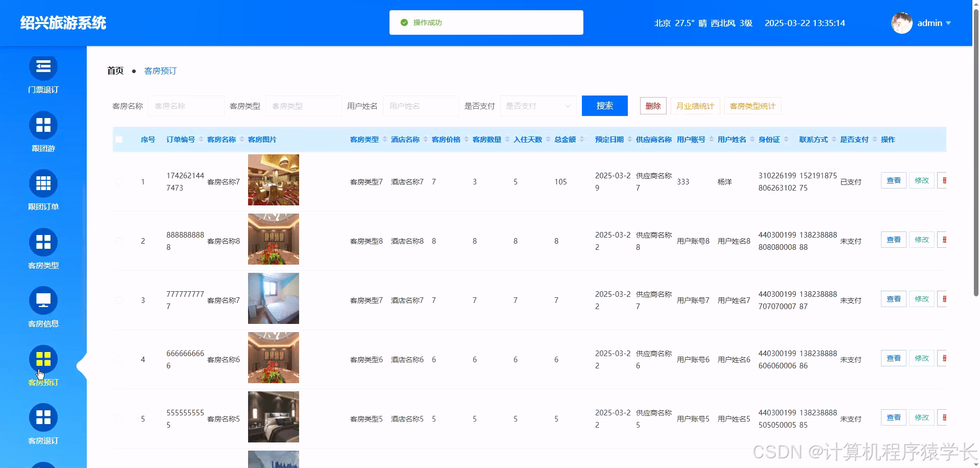Click the 用户姓名 search input

[421, 106]
